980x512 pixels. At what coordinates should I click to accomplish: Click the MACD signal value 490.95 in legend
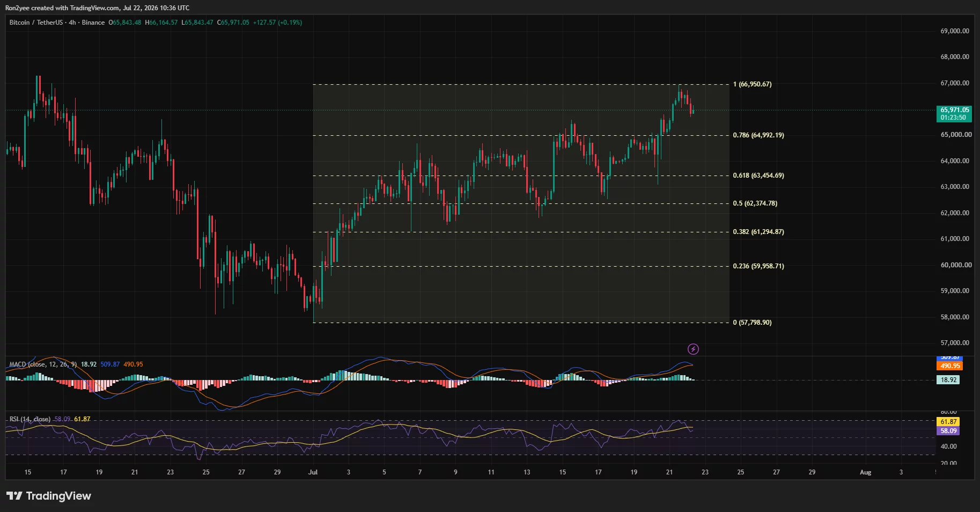(133, 364)
